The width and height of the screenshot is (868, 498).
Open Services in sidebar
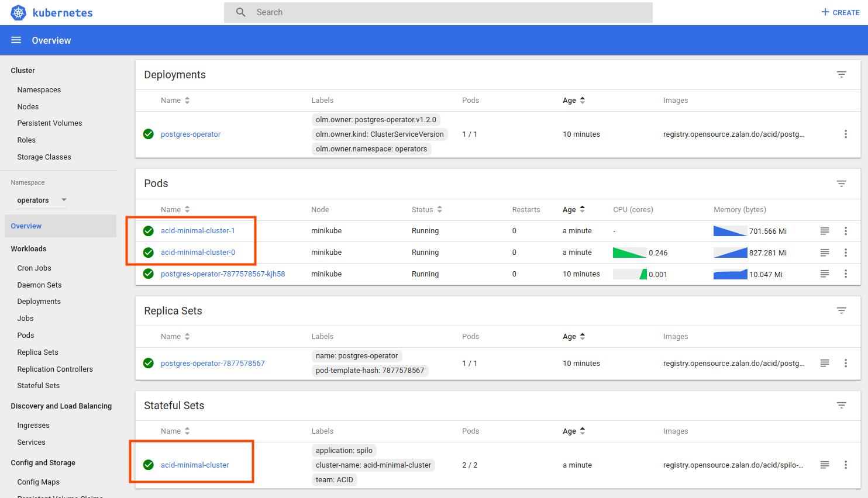[x=31, y=442]
